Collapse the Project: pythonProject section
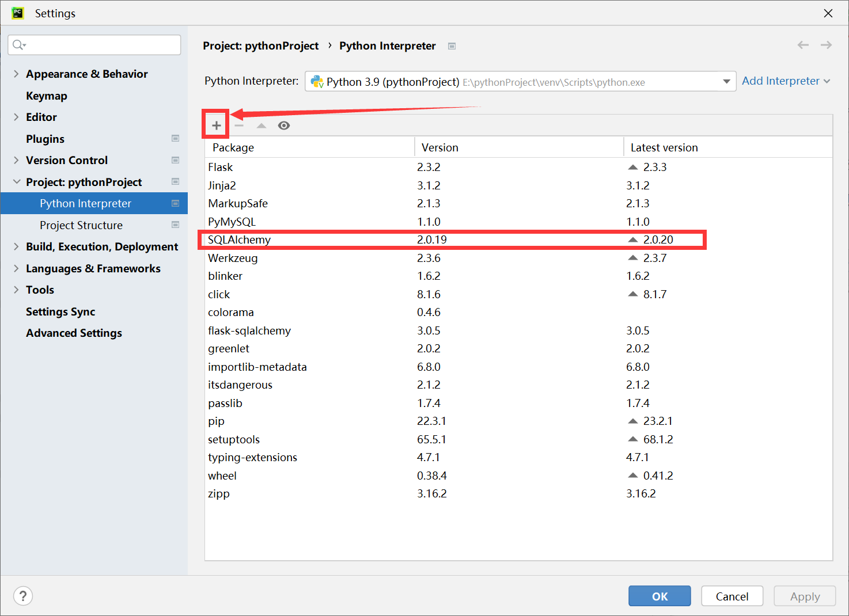The height and width of the screenshot is (616, 849). (16, 182)
